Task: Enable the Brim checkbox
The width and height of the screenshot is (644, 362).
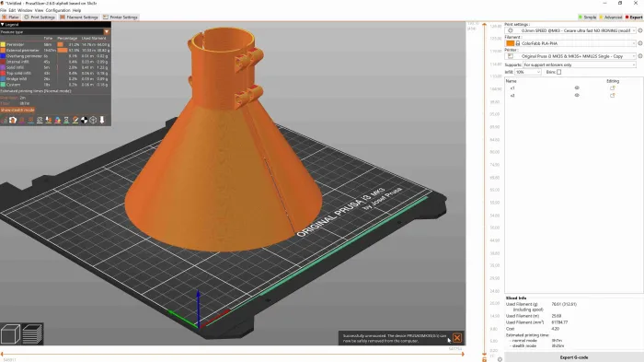Action: point(559,72)
